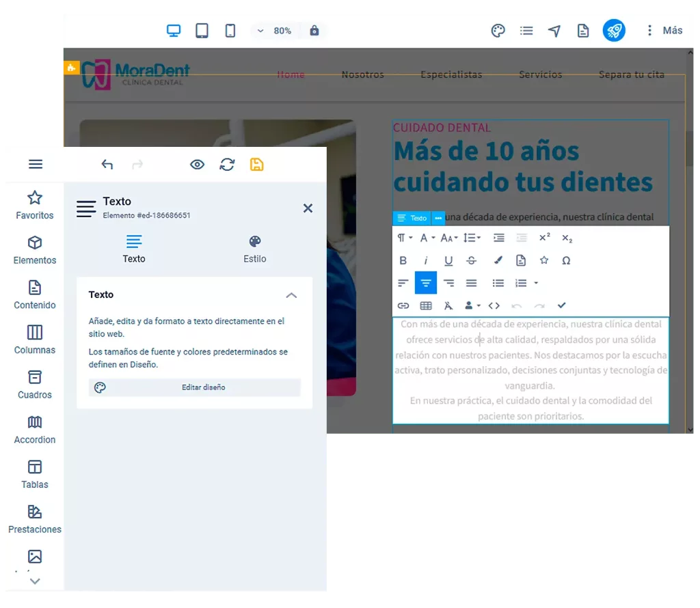Align text left

pos(403,283)
